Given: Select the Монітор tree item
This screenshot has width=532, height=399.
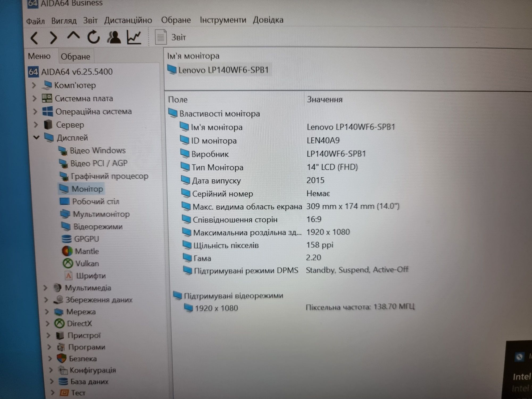Looking at the screenshot, I should point(81,189).
